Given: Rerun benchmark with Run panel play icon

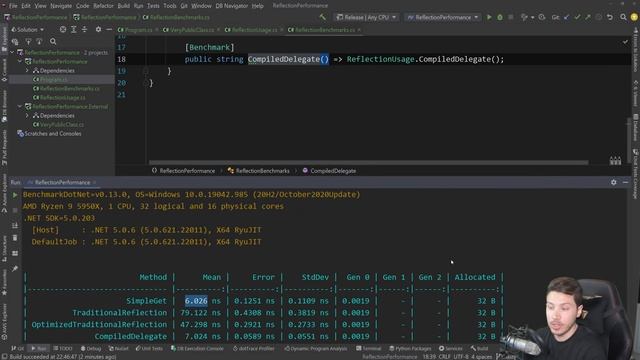Looking at the screenshot, I should click(x=15, y=195).
